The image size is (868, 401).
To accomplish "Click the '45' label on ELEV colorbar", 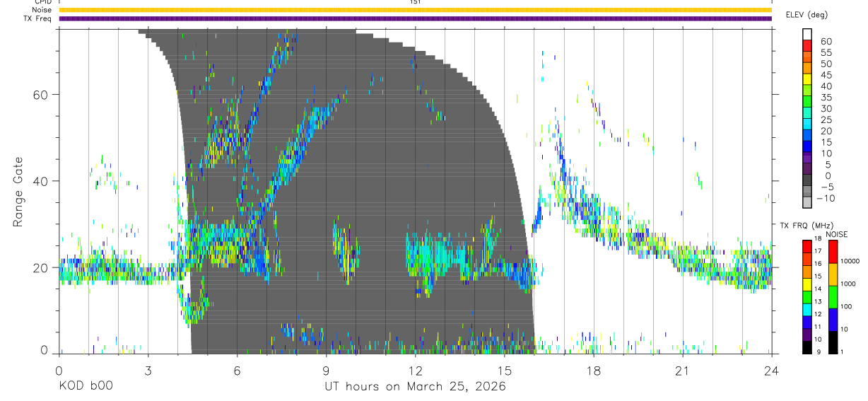I will coord(826,75).
